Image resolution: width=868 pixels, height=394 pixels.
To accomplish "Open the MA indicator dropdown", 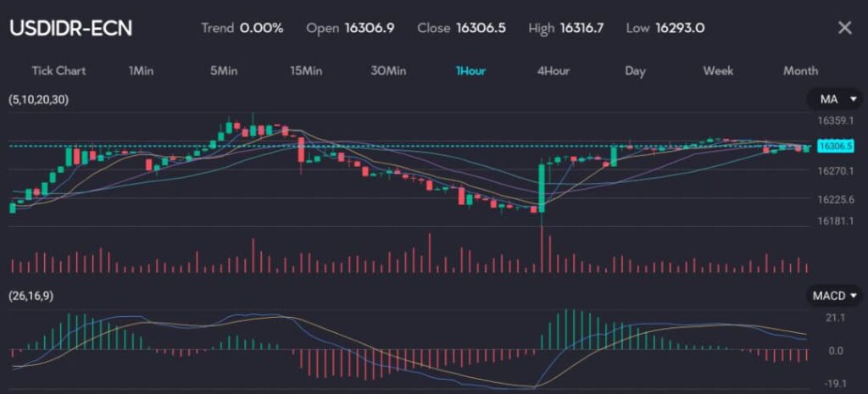I will (834, 100).
